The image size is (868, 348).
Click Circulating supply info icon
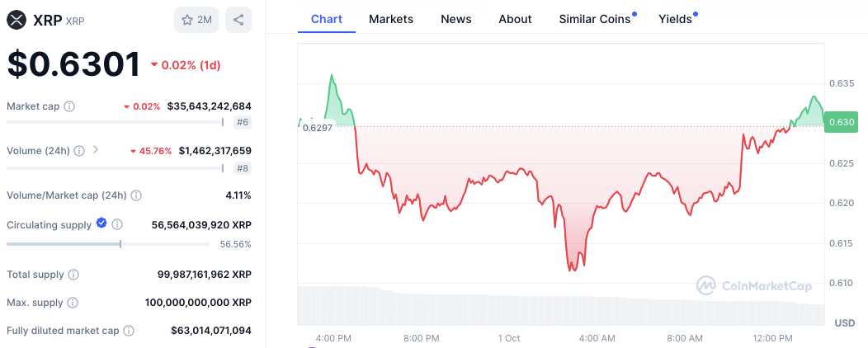point(117,224)
